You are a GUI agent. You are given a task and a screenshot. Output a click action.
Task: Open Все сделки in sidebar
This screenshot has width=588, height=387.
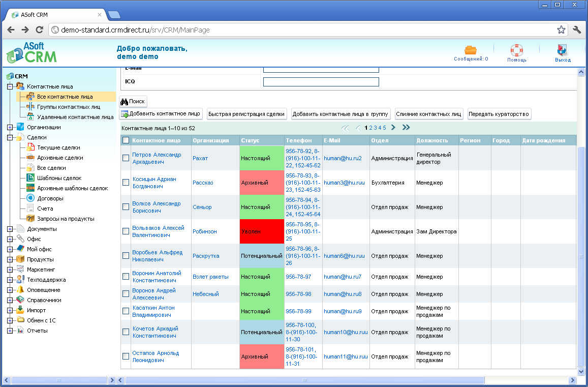click(x=51, y=168)
